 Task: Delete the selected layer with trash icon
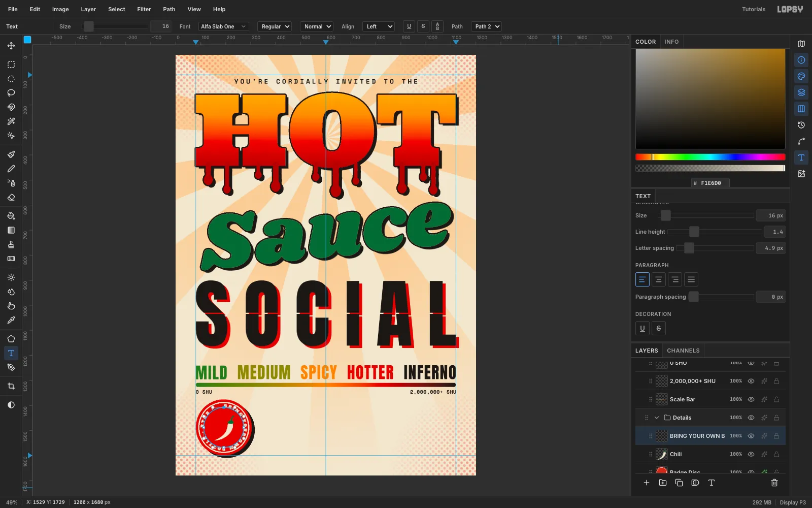coord(774,483)
